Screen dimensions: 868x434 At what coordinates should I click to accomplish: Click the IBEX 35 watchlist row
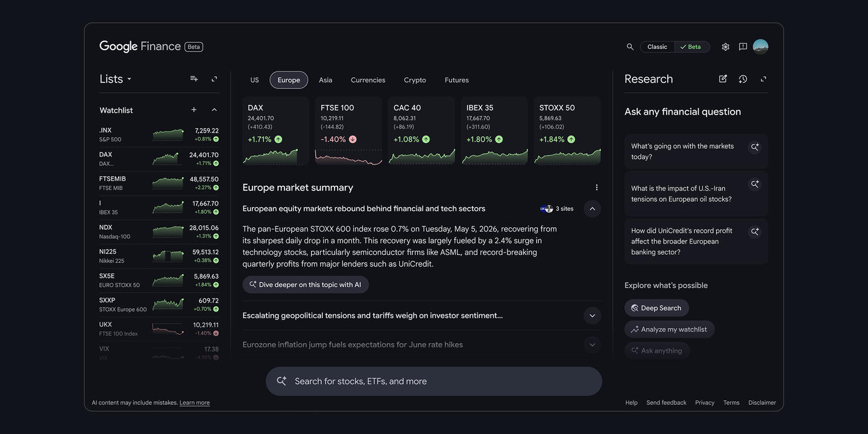pos(159,207)
